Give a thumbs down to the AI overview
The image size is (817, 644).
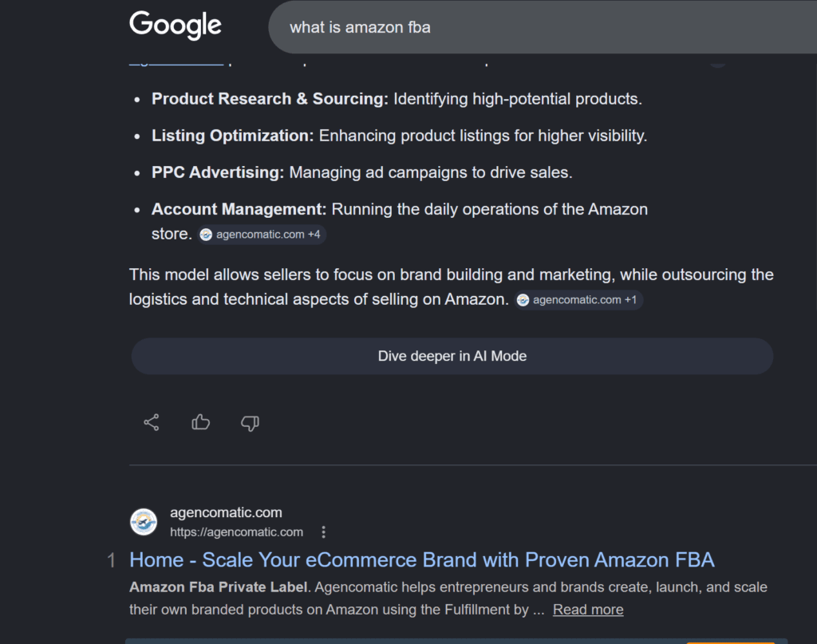pos(250,423)
